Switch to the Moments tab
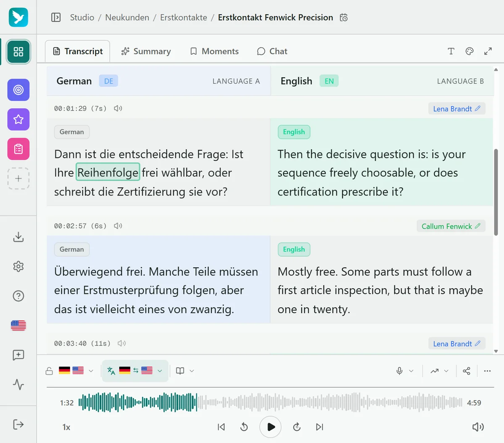Image resolution: width=504 pixels, height=443 pixels. click(215, 51)
